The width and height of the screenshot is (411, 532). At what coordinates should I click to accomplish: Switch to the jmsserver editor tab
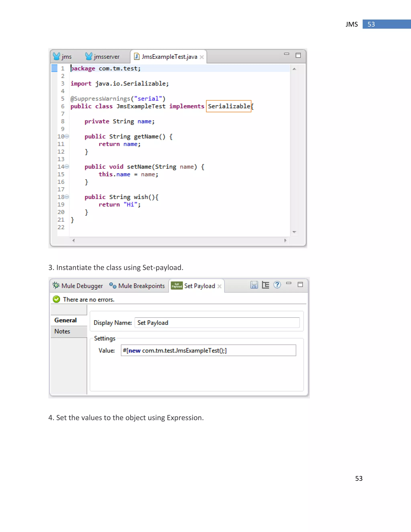click(x=102, y=57)
